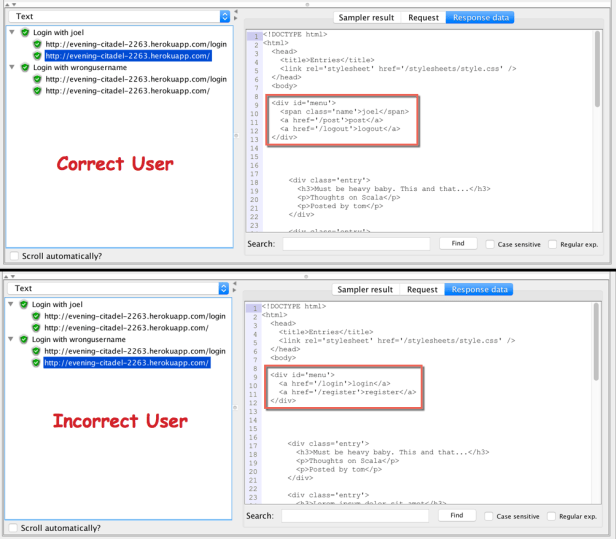The width and height of the screenshot is (616, 539).
Task: Click vertical scrollbar of bottom response data
Action: (x=596, y=342)
